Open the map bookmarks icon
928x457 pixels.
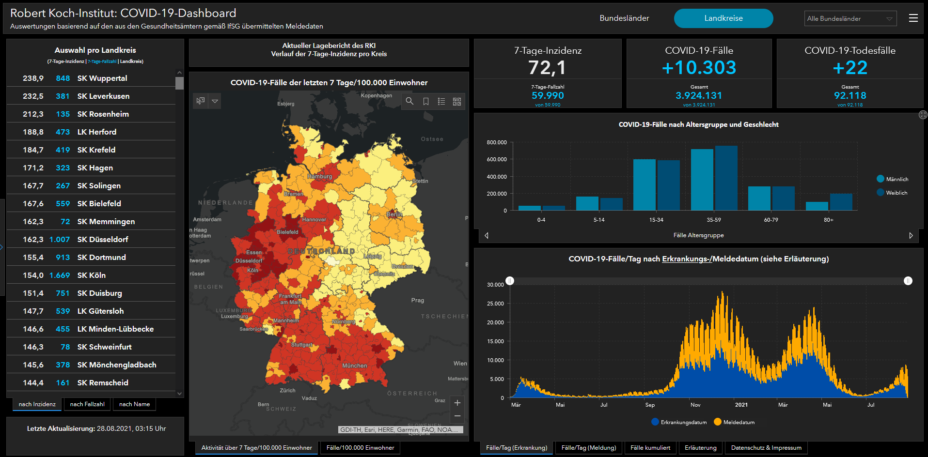click(x=426, y=101)
